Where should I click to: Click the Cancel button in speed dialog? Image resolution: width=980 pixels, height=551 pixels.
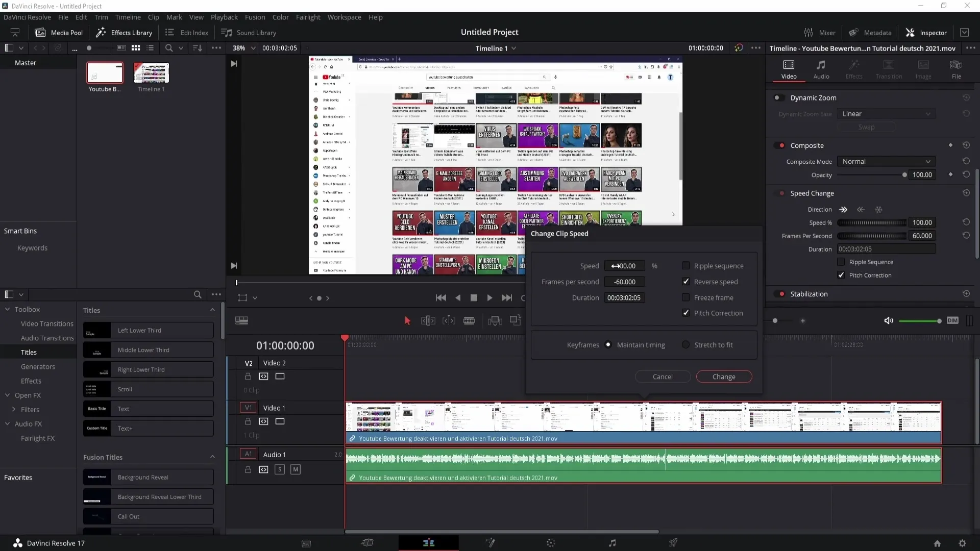tap(663, 377)
